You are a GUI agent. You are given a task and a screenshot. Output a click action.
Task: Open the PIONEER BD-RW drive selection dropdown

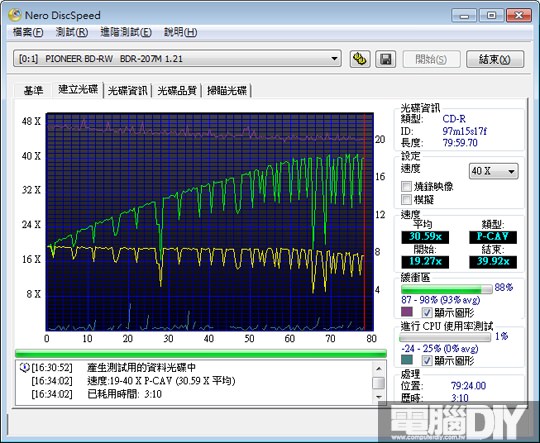point(177,59)
